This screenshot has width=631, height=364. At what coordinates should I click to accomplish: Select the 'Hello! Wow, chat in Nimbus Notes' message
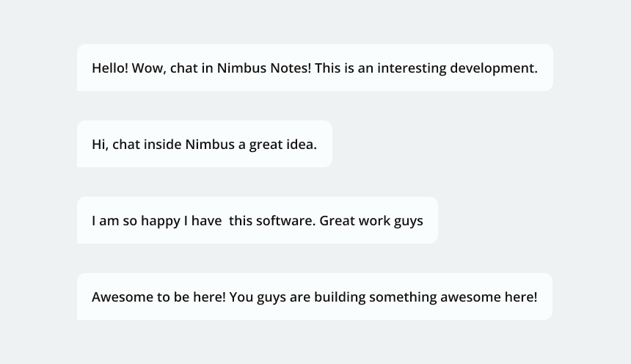[x=315, y=68]
